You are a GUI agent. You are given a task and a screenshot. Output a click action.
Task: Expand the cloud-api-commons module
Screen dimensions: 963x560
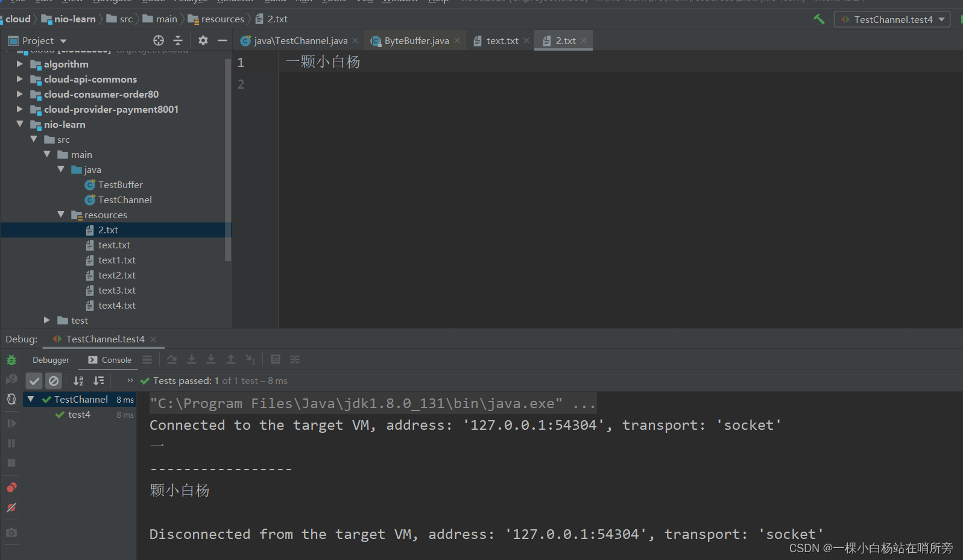point(20,79)
